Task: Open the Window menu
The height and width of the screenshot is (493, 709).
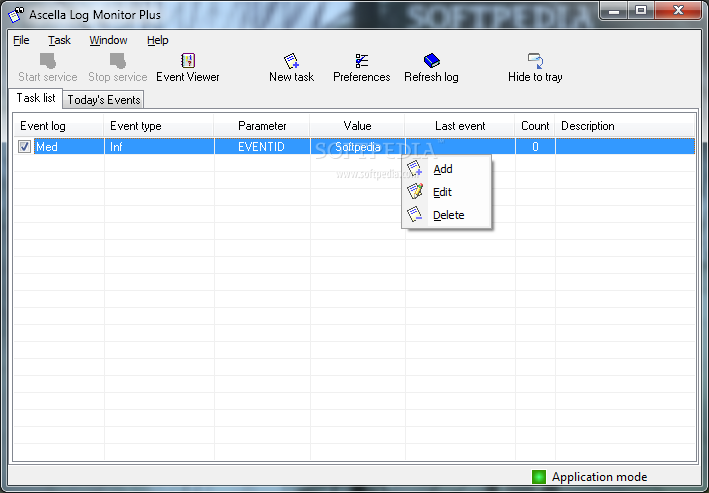Action: click(108, 40)
